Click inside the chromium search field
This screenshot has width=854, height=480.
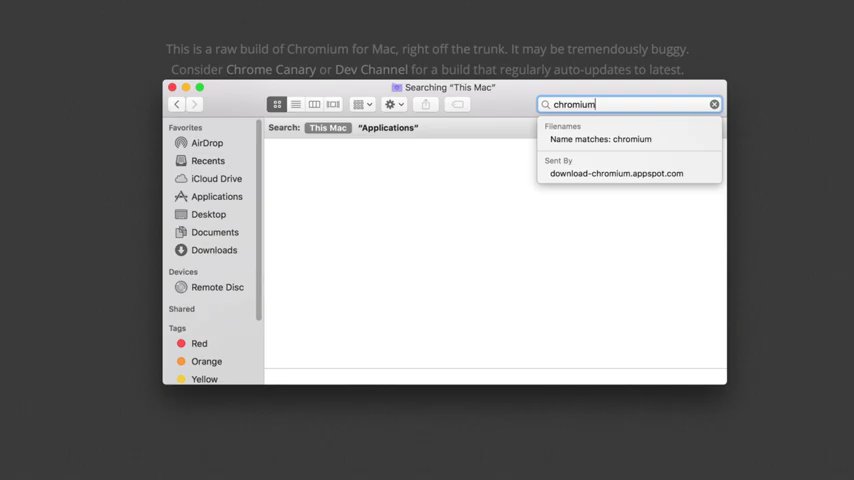(629, 104)
